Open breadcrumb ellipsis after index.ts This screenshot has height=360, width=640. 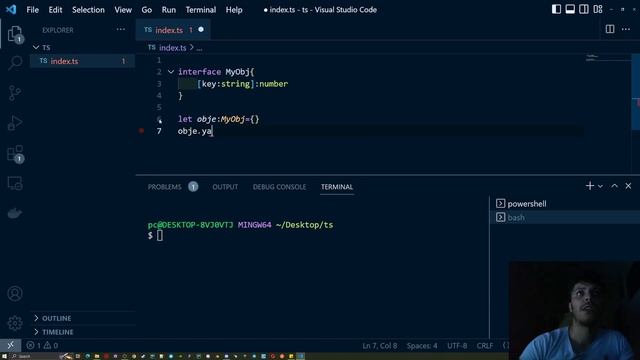(x=199, y=48)
